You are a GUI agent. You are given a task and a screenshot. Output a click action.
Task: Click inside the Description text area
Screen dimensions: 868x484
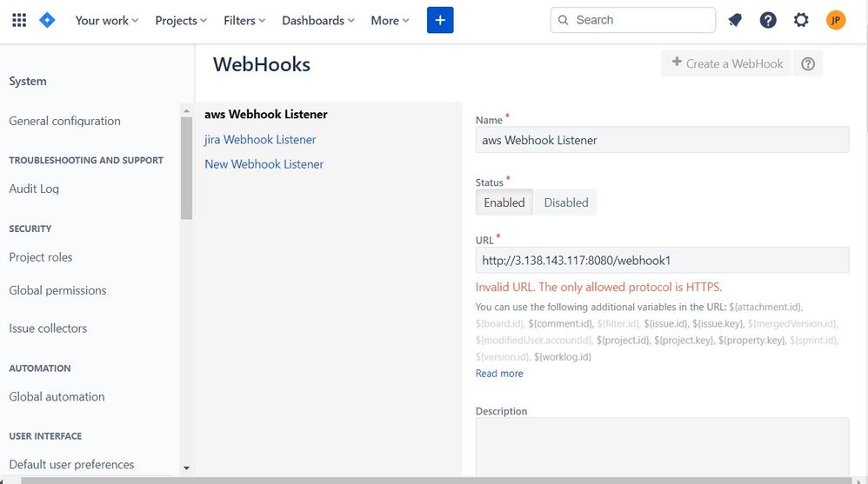point(662,447)
